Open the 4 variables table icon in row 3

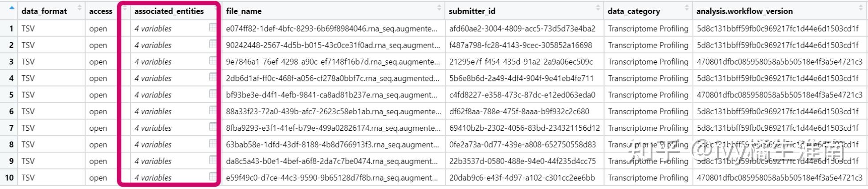tap(213, 60)
